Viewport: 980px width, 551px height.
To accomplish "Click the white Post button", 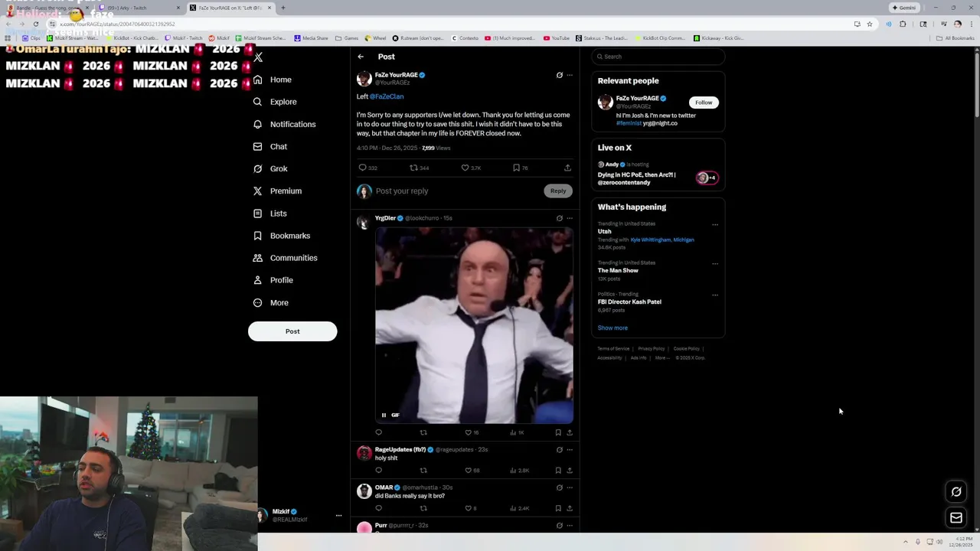I will pyautogui.click(x=292, y=331).
